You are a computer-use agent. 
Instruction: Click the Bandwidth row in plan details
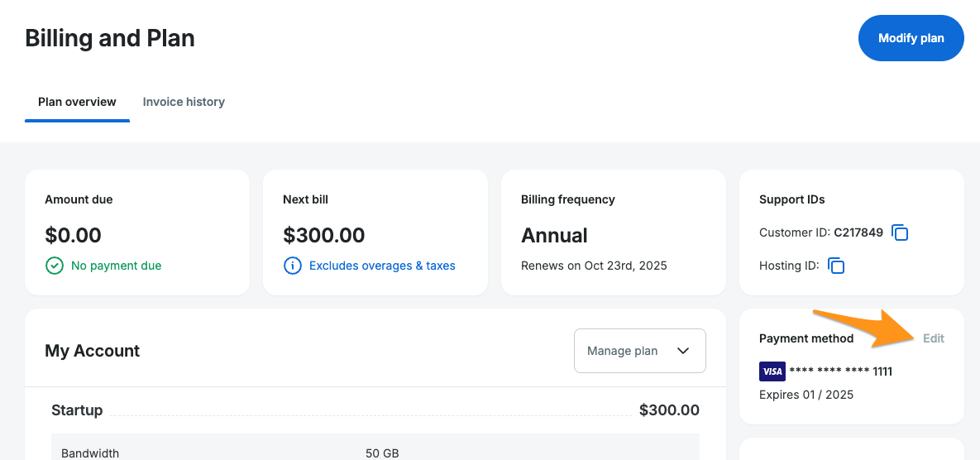90,453
